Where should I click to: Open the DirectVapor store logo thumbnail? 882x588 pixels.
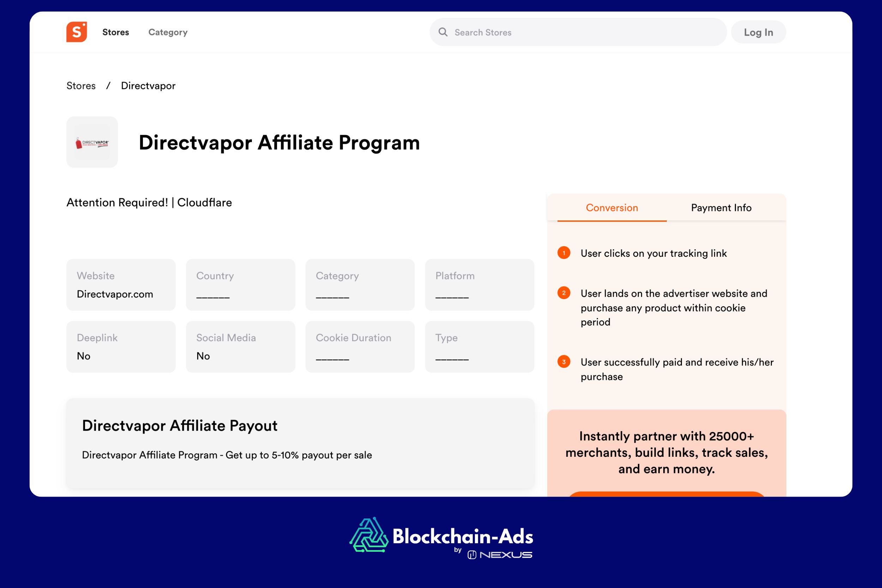point(92,143)
